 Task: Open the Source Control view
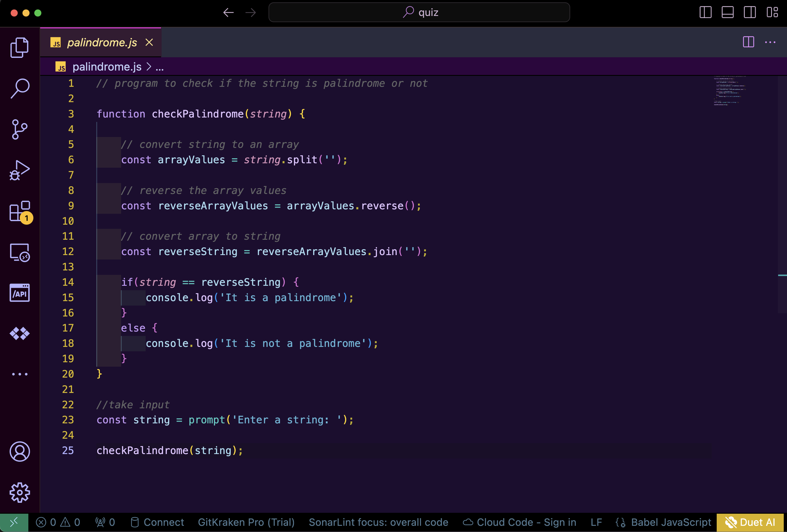[x=19, y=129]
